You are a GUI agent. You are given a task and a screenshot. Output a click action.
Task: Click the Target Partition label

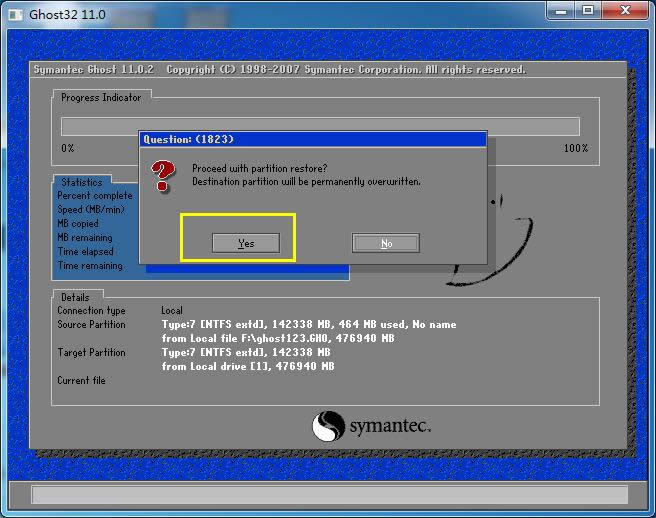[x=91, y=353]
